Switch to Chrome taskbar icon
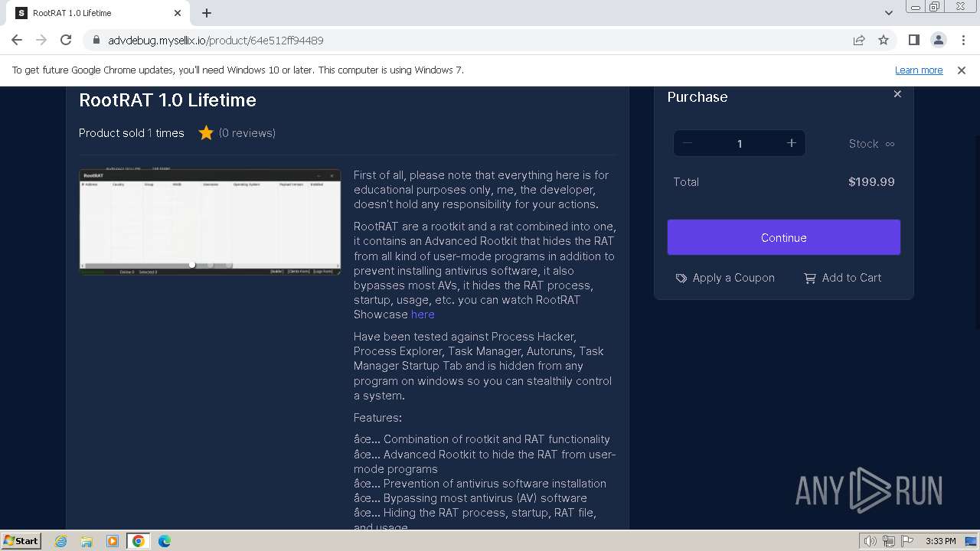 (x=139, y=541)
